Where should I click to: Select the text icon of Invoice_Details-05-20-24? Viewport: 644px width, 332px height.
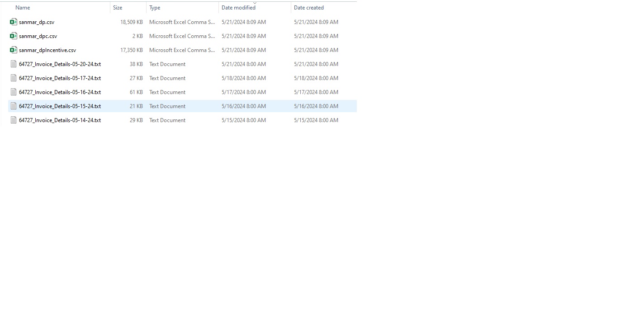click(14, 64)
